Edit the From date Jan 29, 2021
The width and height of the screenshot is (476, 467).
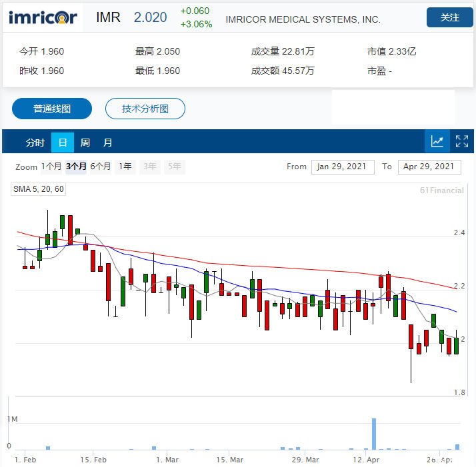(343, 167)
